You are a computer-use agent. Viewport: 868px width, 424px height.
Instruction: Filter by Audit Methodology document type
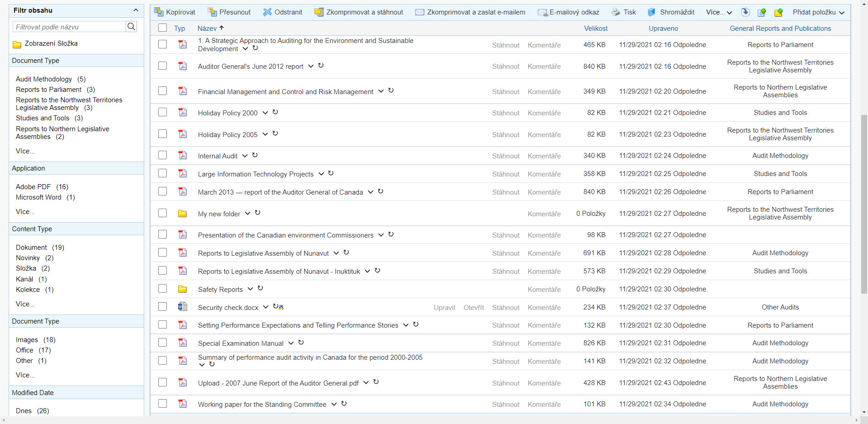coord(44,79)
